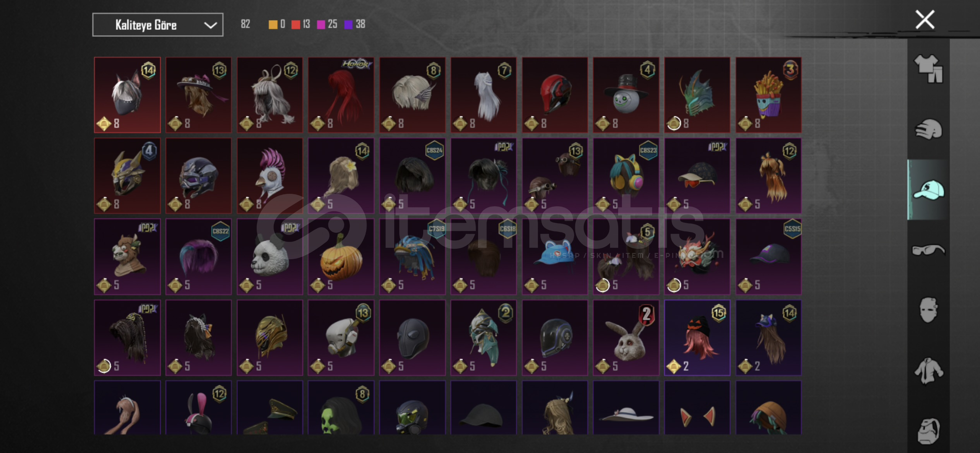Open the outfit sets category icon
This screenshot has width=980, height=453.
[x=928, y=69]
